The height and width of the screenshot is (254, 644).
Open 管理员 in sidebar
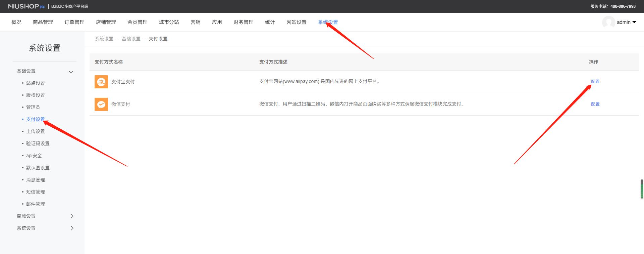(33, 107)
